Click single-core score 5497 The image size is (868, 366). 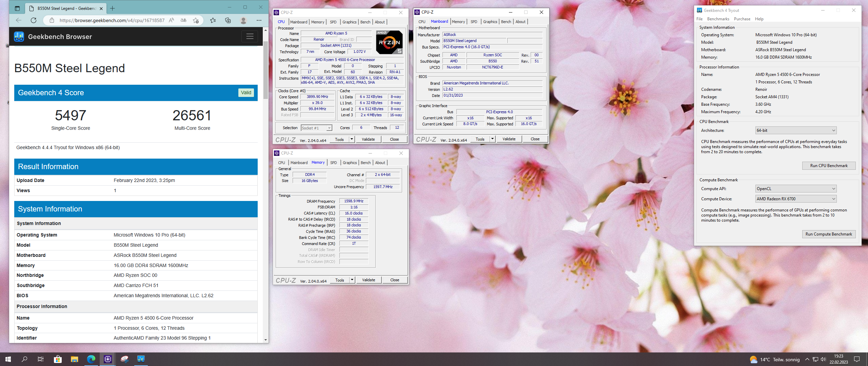pos(71,116)
